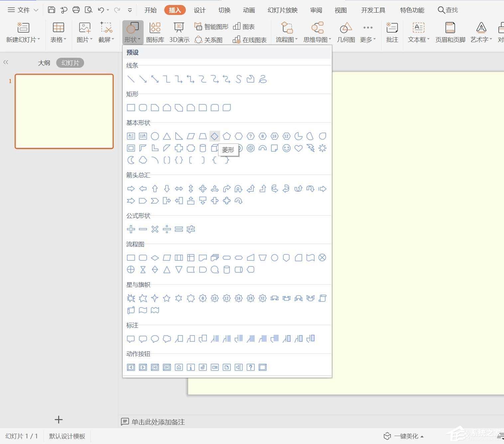Screen dimensions: 504x444
Task: Expand the WordArt dropdown (艺术字)
Action: coord(481,40)
